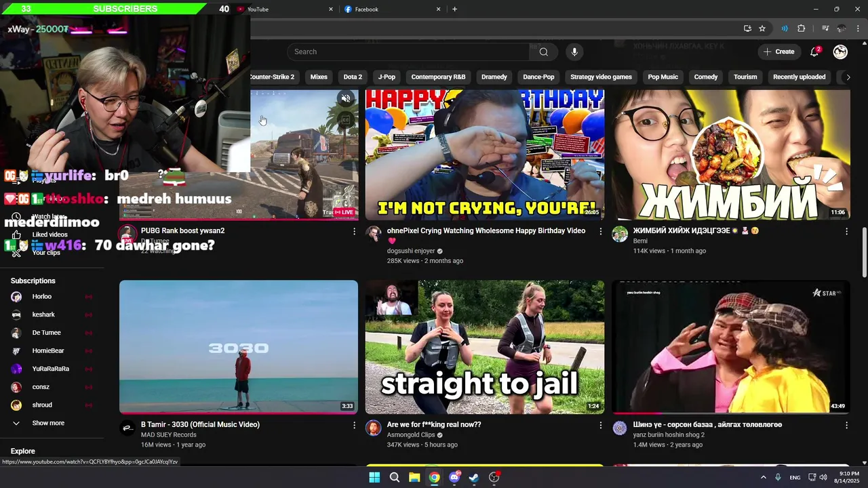Open the straight to jail thumbnail
This screenshot has height=488, width=868.
[485, 347]
